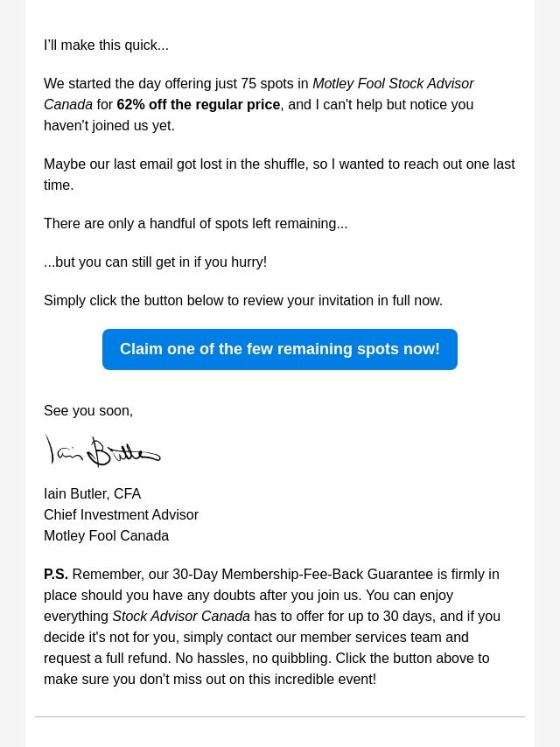Screen dimensions: 560x747
Task: Click the 'Claim one of the few remaining spots now!' button
Action: (x=280, y=349)
